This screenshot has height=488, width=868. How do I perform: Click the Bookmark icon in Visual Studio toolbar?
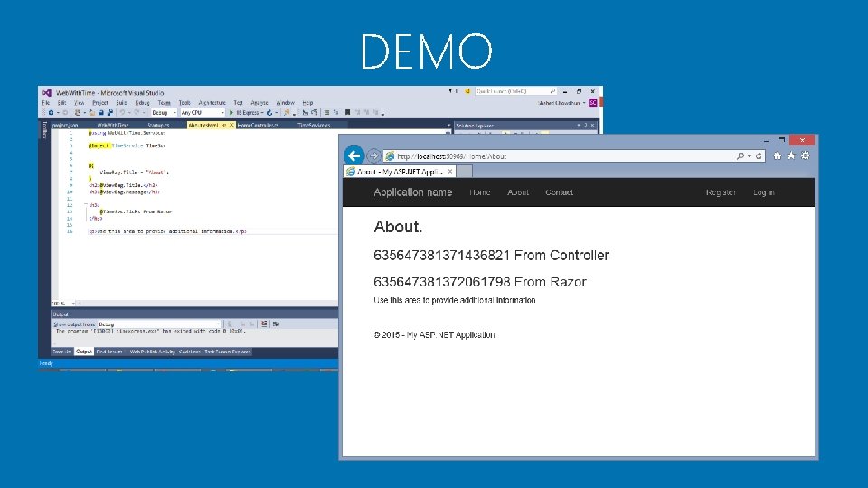point(347,112)
